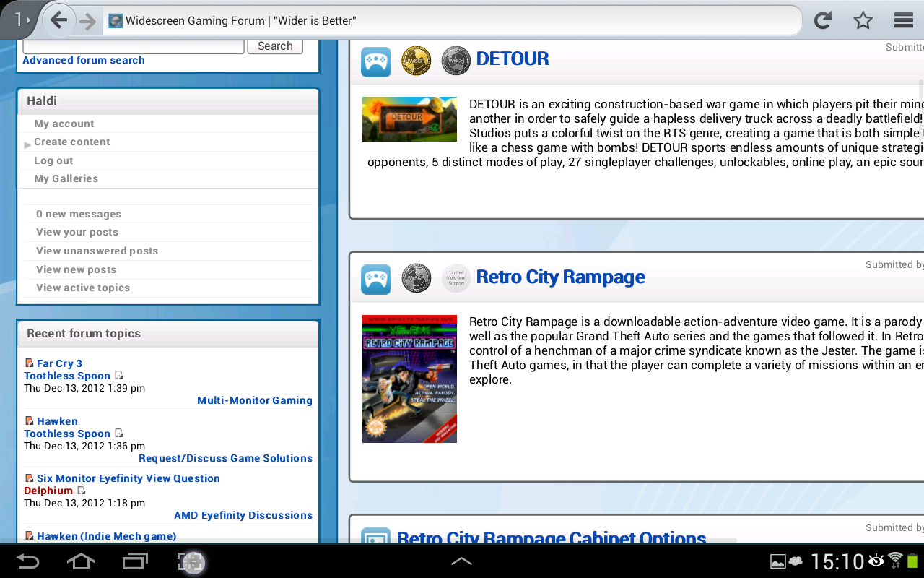Open last post icon next to Delphium

82,491
